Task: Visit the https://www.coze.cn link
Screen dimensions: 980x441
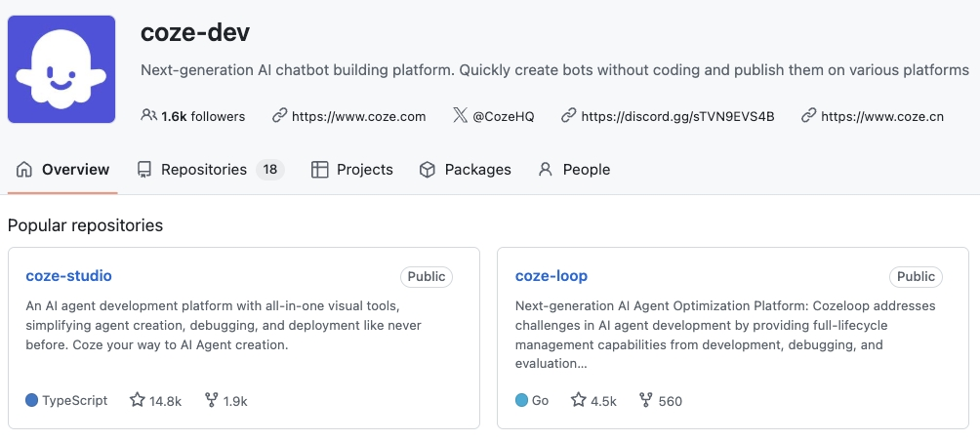Action: coord(882,116)
